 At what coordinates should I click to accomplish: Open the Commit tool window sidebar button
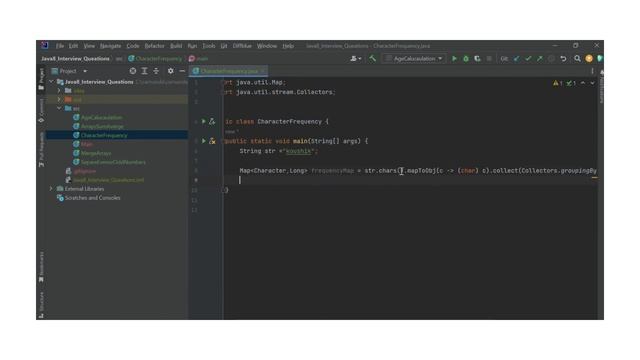(x=41, y=111)
